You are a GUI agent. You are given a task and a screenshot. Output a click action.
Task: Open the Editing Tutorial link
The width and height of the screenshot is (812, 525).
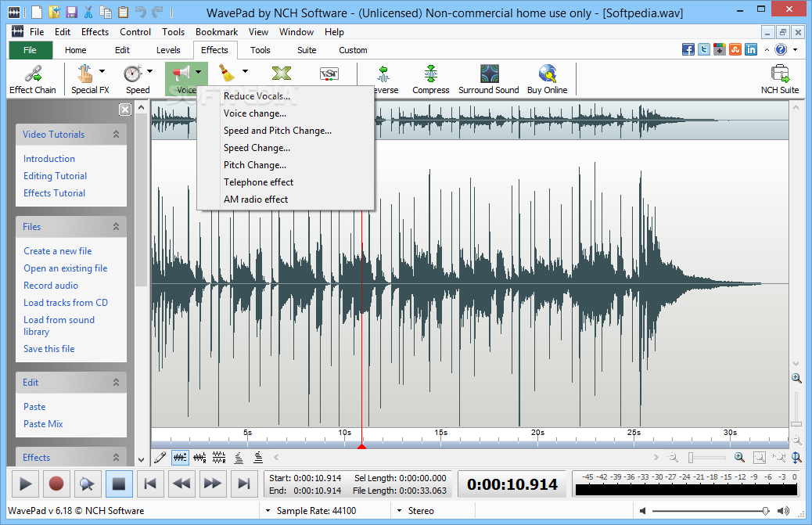click(55, 176)
